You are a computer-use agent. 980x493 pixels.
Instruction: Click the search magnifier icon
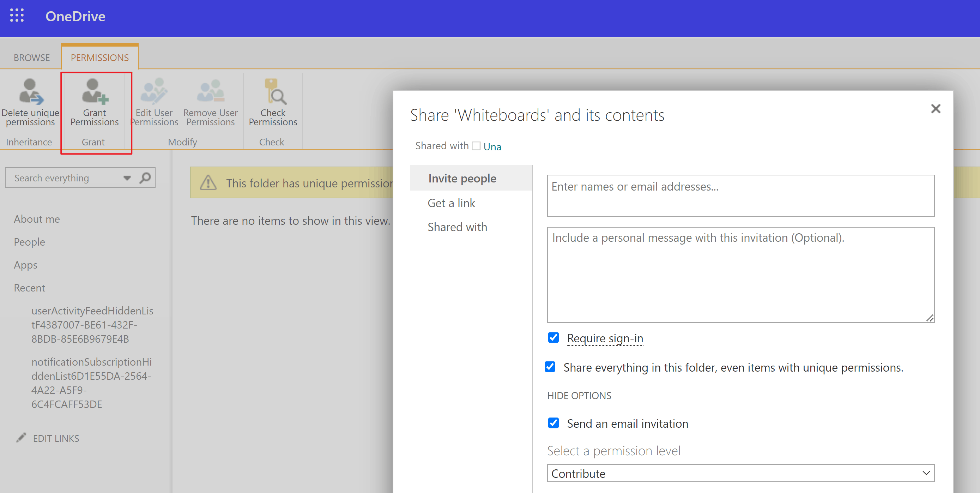pos(145,178)
